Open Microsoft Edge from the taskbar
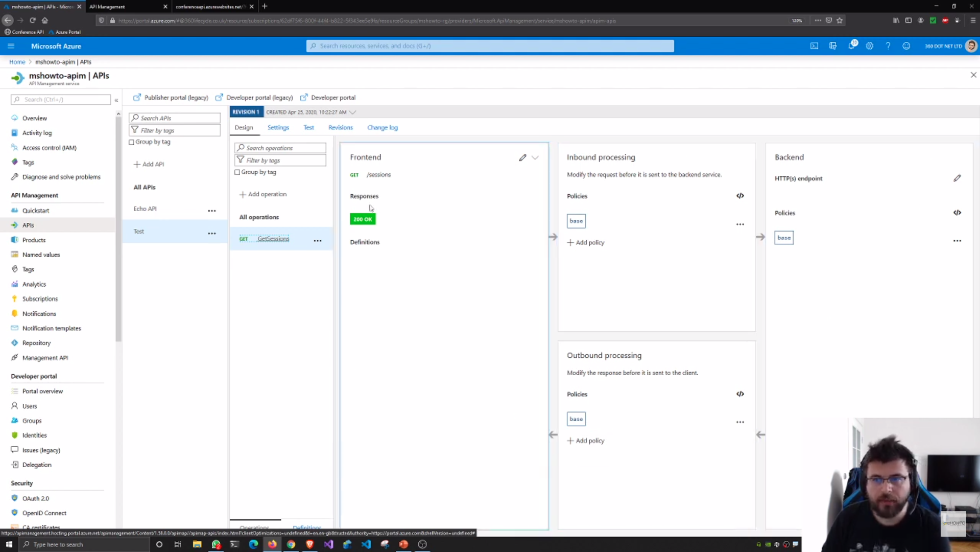This screenshot has height=552, width=980. (x=253, y=544)
